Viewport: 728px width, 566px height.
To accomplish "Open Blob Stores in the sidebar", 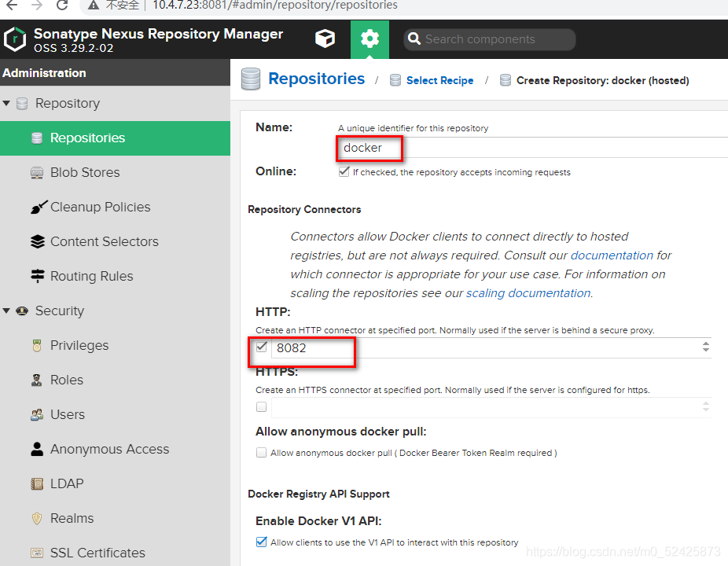I will (x=115, y=173).
